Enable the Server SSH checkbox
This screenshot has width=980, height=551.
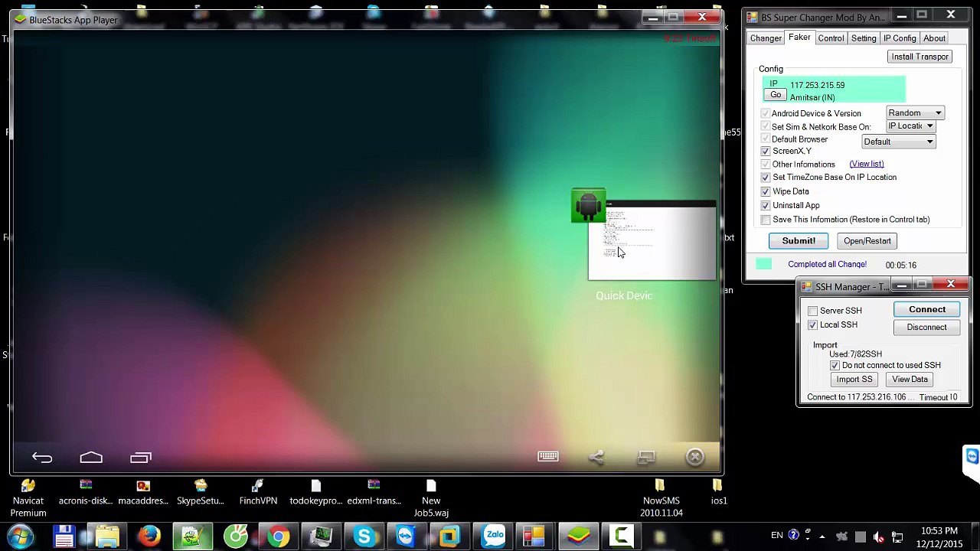point(813,311)
